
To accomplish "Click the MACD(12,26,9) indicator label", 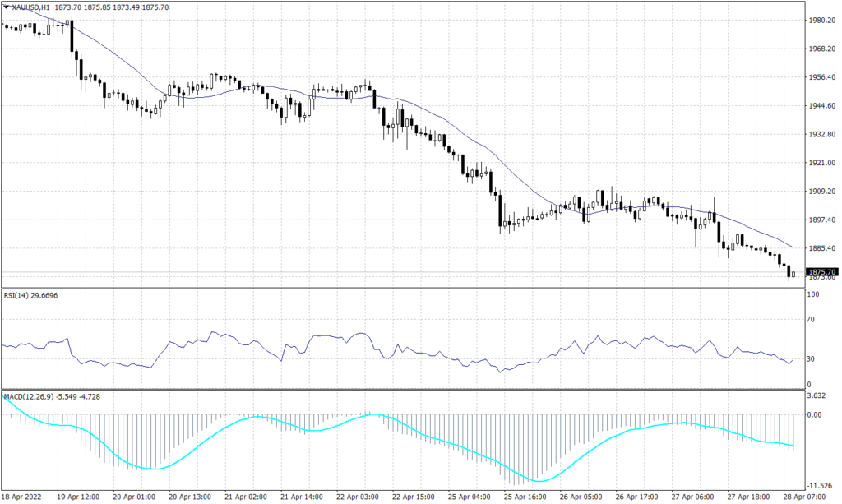I will [x=27, y=396].
